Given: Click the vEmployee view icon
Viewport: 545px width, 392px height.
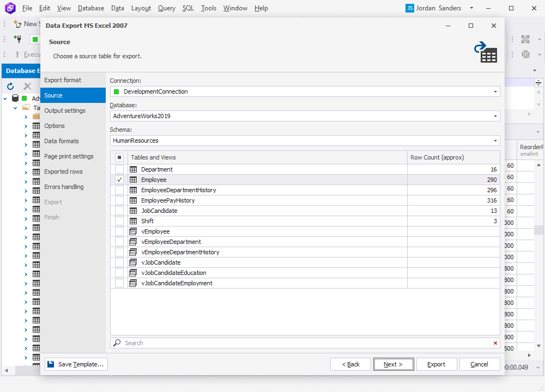Looking at the screenshot, I should click(133, 231).
